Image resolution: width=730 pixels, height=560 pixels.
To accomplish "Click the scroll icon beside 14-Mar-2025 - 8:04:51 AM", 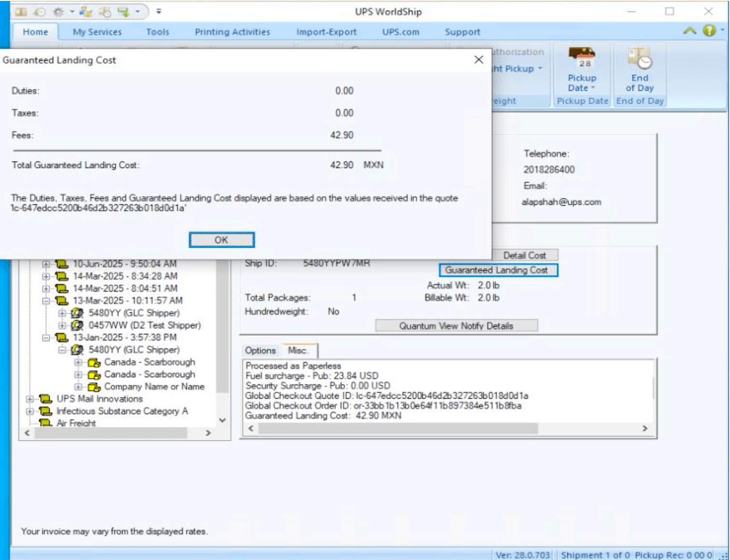I will click(x=61, y=288).
